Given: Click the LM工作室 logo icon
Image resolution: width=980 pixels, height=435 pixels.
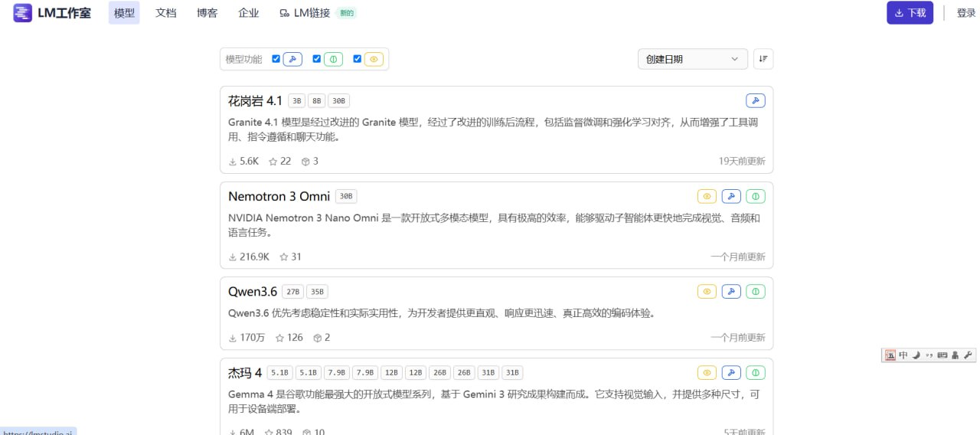Looking at the screenshot, I should (22, 12).
